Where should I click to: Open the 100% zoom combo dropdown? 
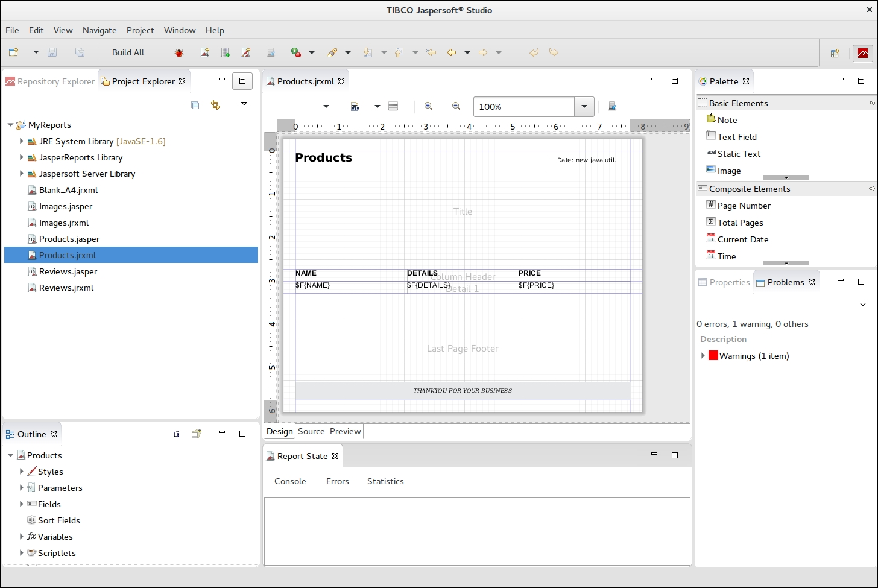click(x=584, y=107)
